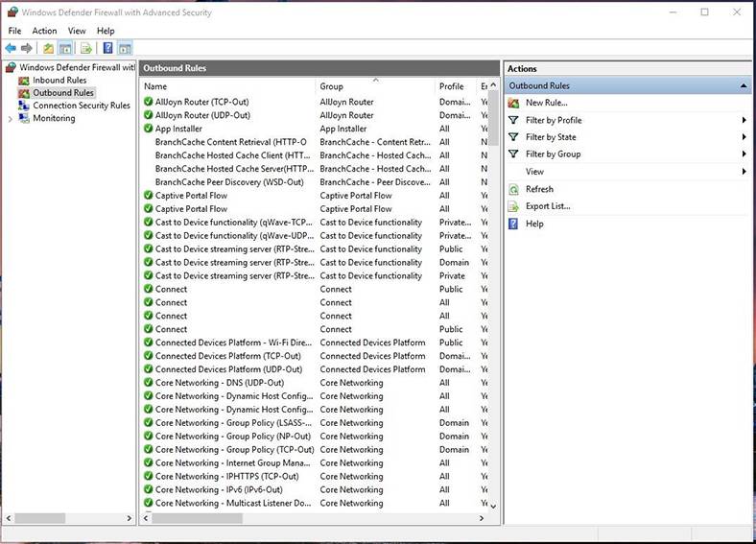Sort rules by the Group column header
The image size is (756, 544).
click(x=375, y=86)
